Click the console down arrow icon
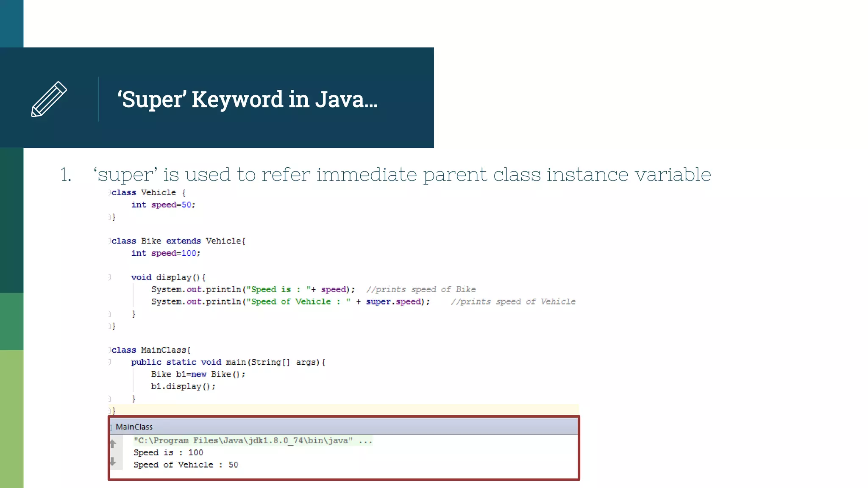The image size is (868, 488). pos(113,461)
